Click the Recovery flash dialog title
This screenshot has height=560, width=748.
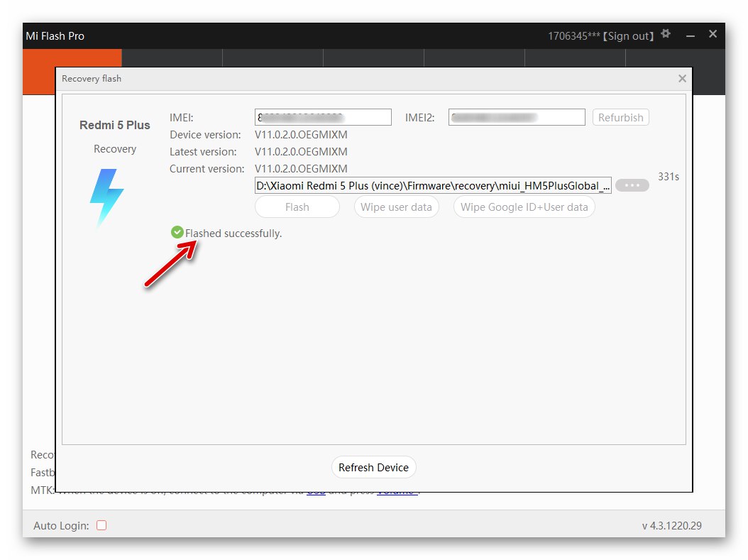pyautogui.click(x=92, y=79)
